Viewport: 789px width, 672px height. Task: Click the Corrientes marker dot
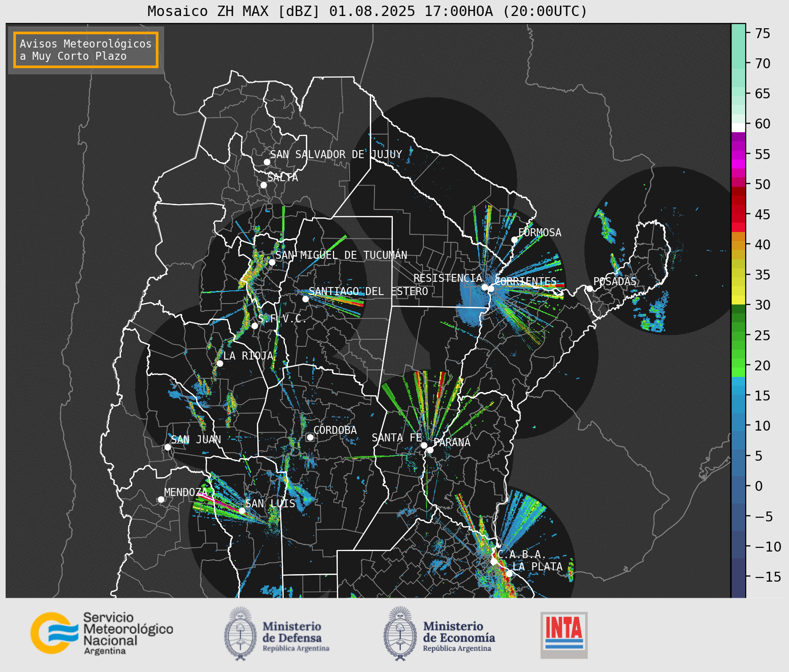pyautogui.click(x=491, y=288)
